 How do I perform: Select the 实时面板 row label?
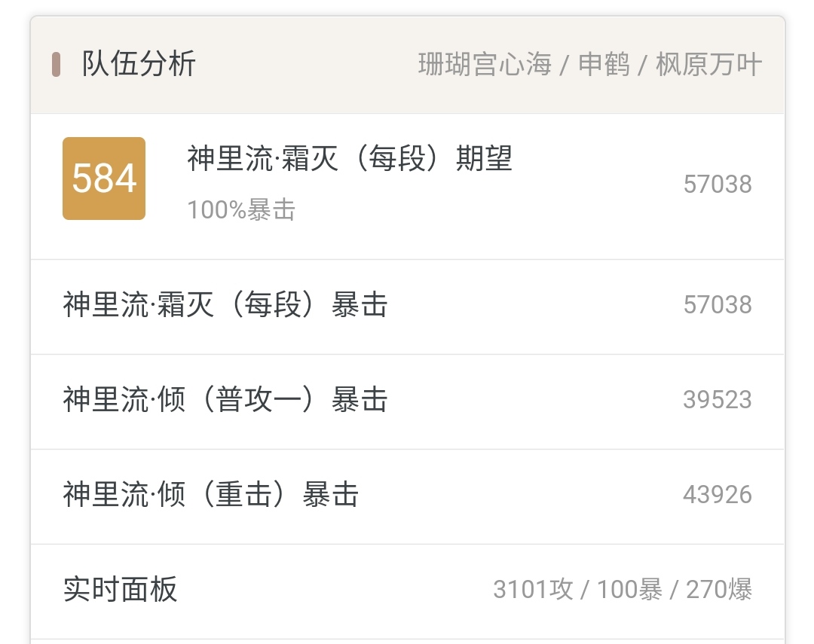pyautogui.click(x=121, y=590)
